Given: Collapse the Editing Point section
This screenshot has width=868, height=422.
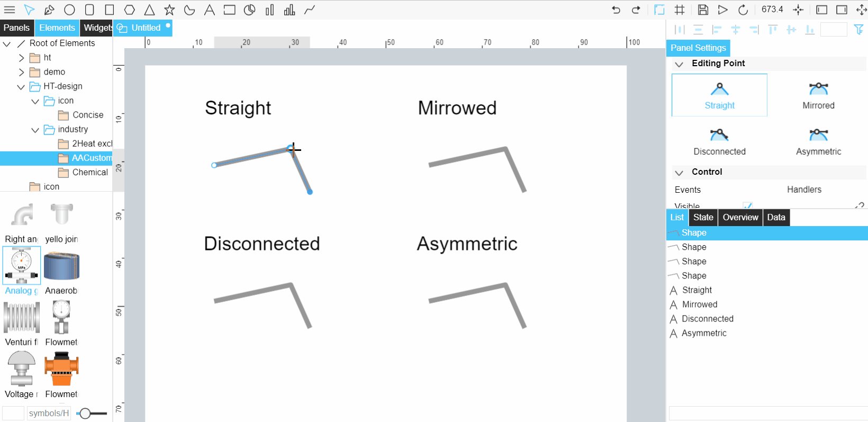Looking at the screenshot, I should coord(679,64).
